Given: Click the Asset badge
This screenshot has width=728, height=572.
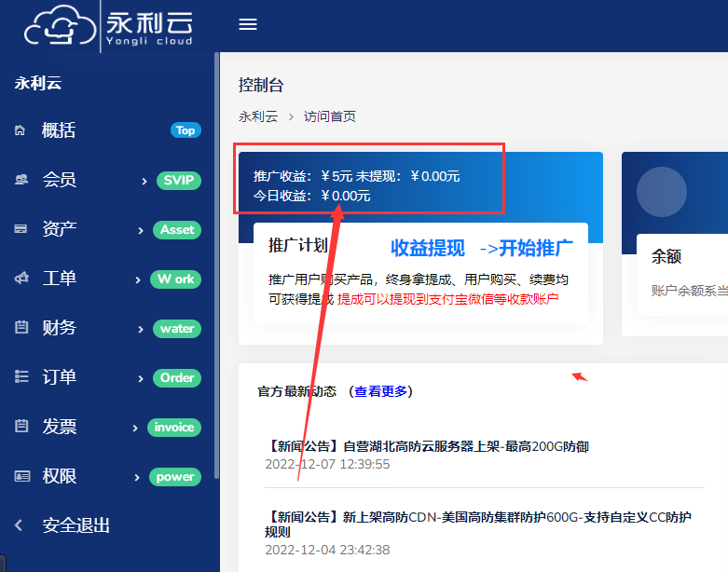Looking at the screenshot, I should click(x=177, y=229).
